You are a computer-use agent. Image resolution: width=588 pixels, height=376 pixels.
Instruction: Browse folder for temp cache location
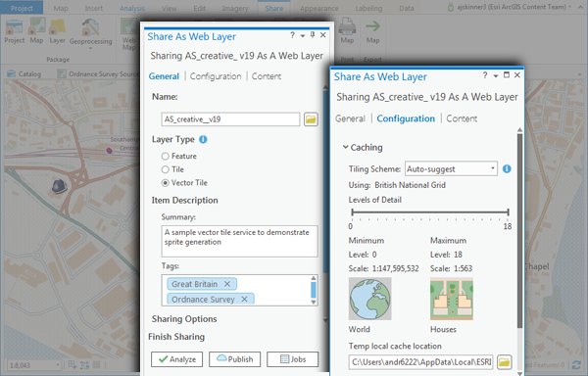coord(505,362)
